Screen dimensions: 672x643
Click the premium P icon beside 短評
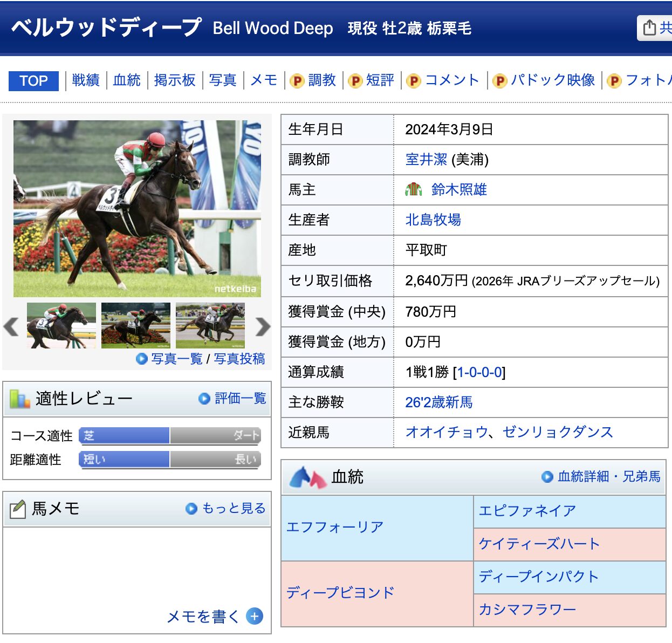(x=355, y=81)
